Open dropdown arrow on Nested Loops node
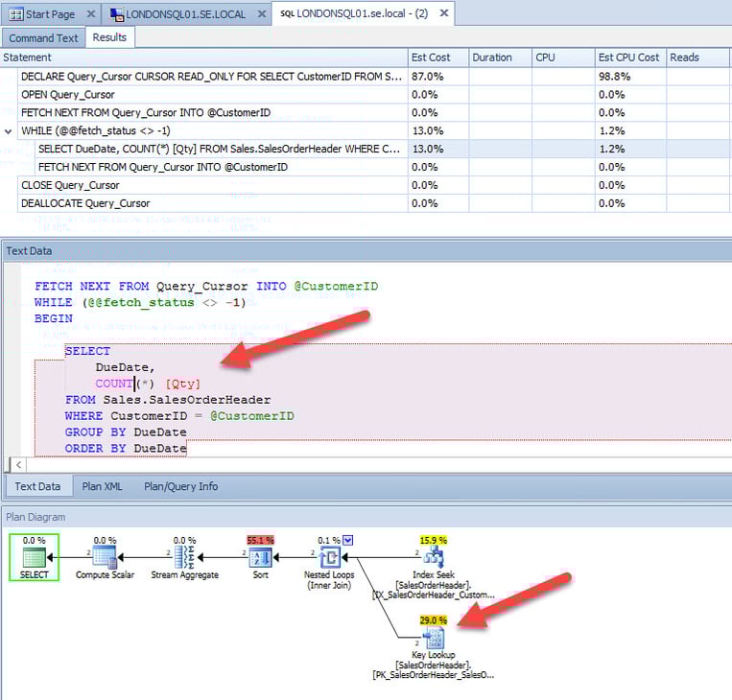This screenshot has height=700, width=732. 348,540
